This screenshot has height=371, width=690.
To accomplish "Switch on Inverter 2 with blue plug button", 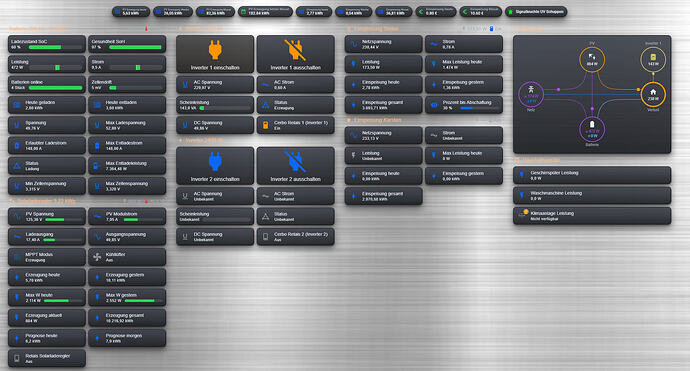I will (x=215, y=165).
